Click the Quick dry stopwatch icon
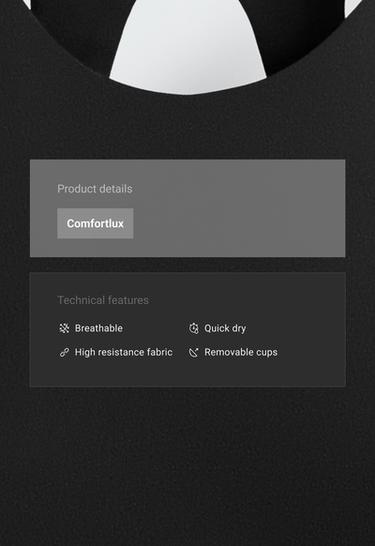 (194, 328)
